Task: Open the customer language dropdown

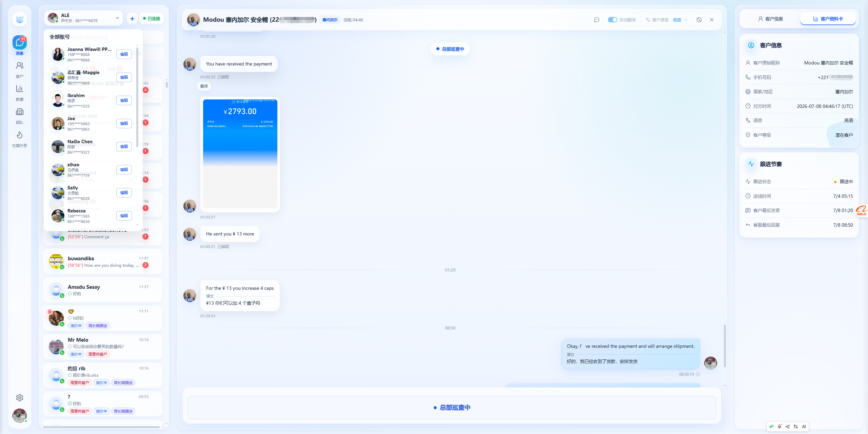Action: [x=680, y=20]
